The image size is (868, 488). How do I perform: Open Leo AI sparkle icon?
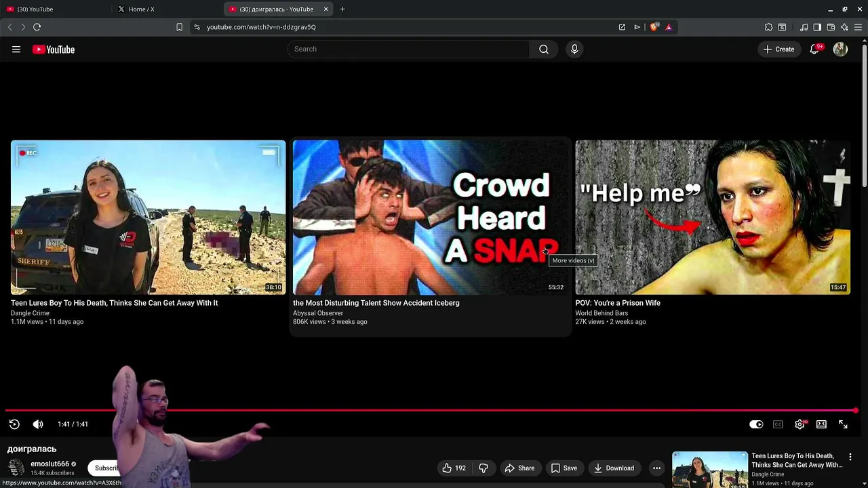click(x=844, y=27)
